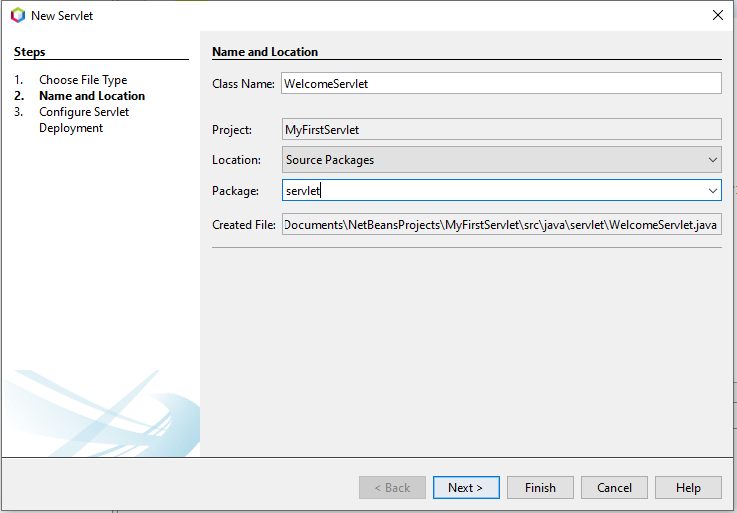Click the Class Name text field
The height and width of the screenshot is (513, 737).
click(x=500, y=84)
